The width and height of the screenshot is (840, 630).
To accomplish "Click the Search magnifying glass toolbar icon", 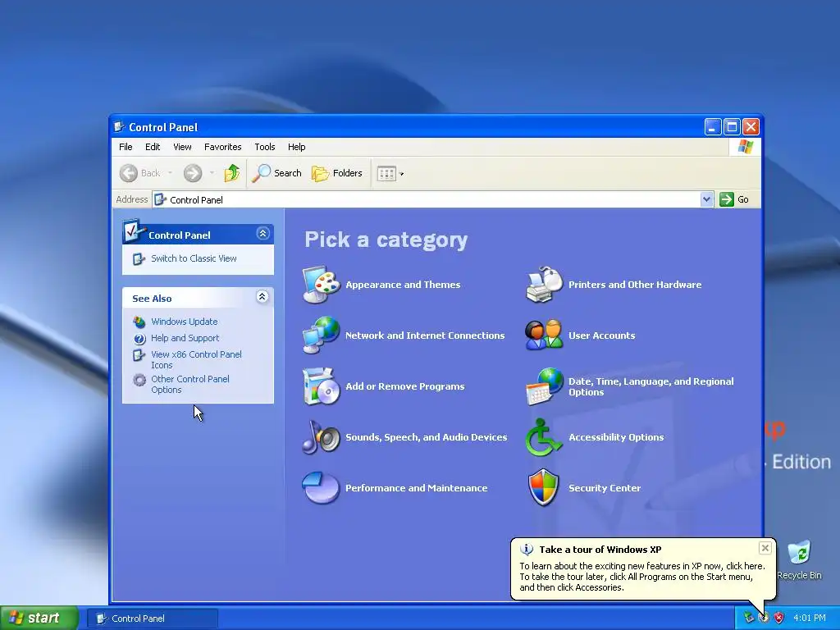I will coord(262,173).
